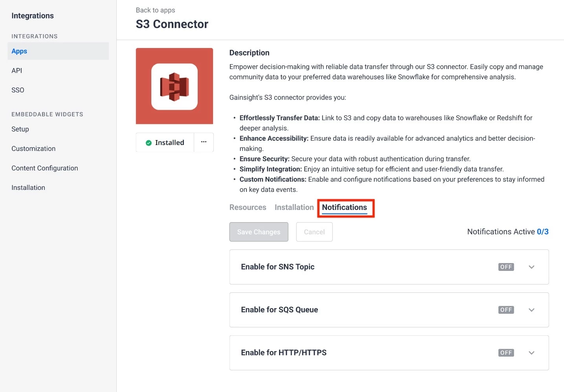Click the green Installed checkmark icon
This screenshot has width=564, height=392.
[149, 143]
